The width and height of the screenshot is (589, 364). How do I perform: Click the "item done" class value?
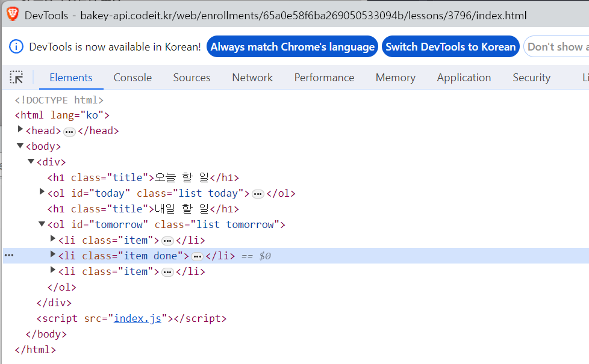[x=151, y=256]
